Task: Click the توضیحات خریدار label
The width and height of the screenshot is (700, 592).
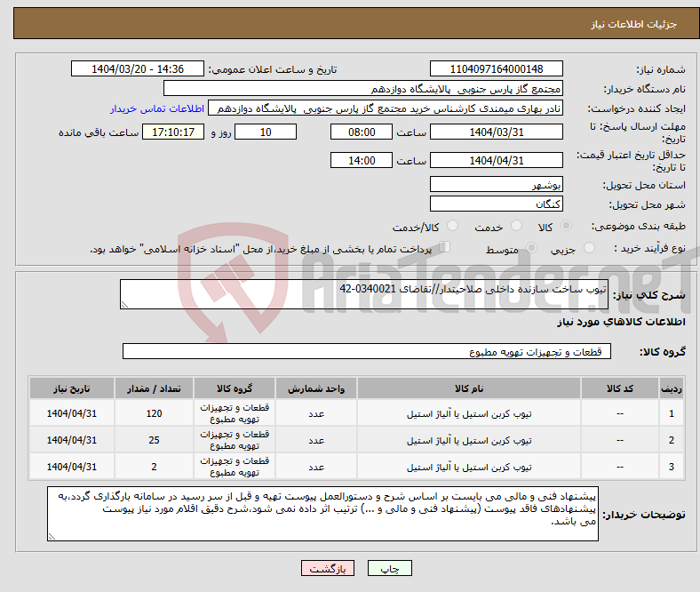Action: pyautogui.click(x=644, y=515)
